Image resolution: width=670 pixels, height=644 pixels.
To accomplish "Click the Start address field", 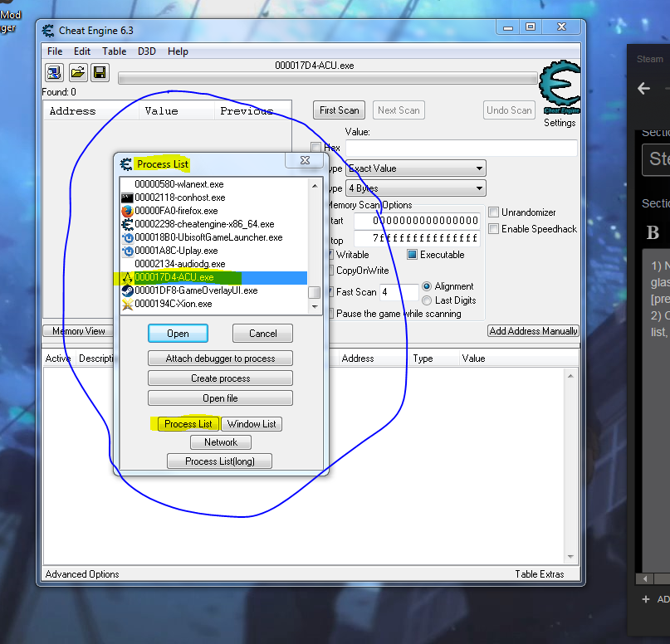I will coord(417,221).
